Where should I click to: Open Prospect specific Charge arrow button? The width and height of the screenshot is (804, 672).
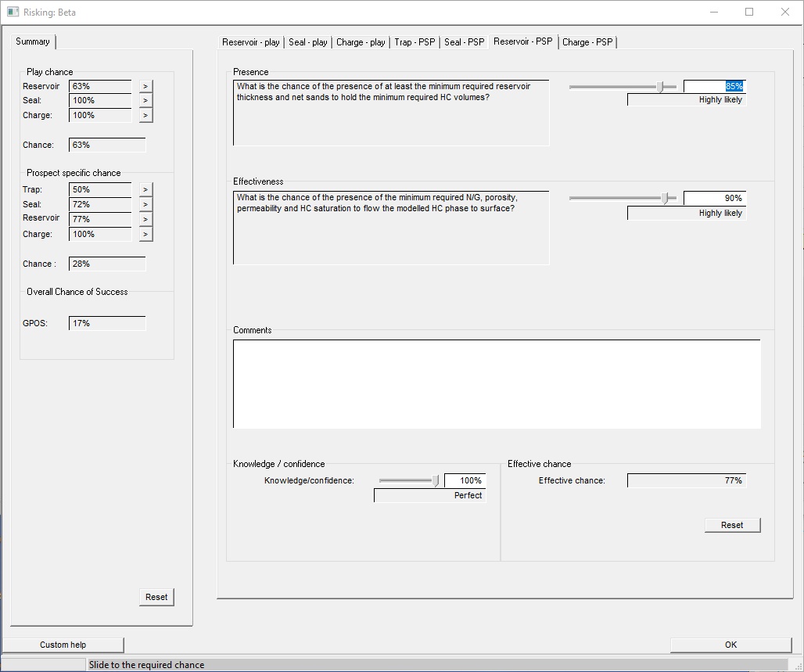point(145,235)
